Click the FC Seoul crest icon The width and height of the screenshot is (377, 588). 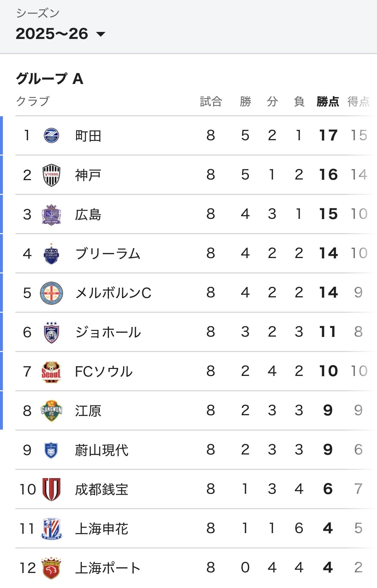pyautogui.click(x=51, y=372)
